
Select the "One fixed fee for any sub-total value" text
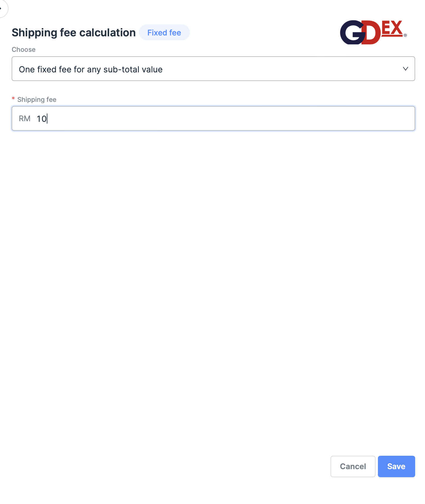tap(91, 69)
